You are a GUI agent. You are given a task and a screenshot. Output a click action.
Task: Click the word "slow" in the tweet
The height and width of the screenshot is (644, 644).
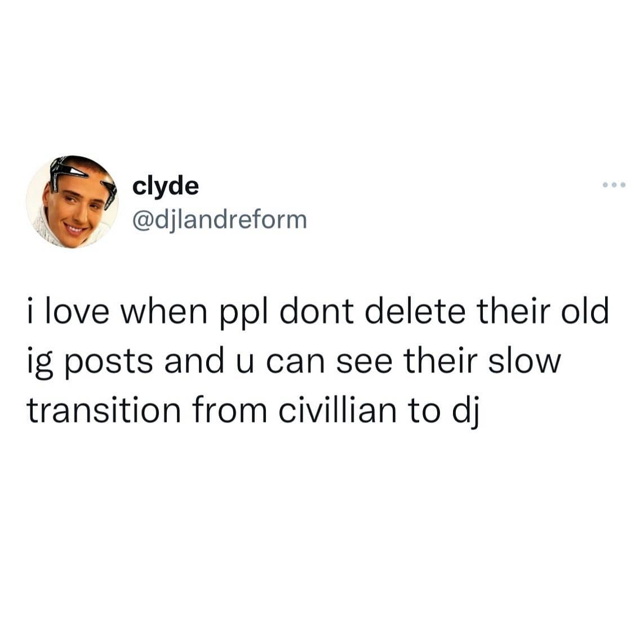[524, 361]
